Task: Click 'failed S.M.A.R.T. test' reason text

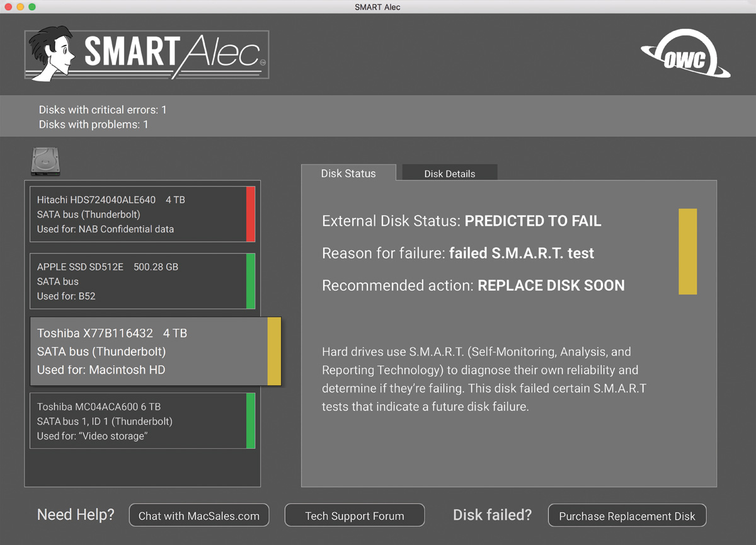Action: pos(522,253)
